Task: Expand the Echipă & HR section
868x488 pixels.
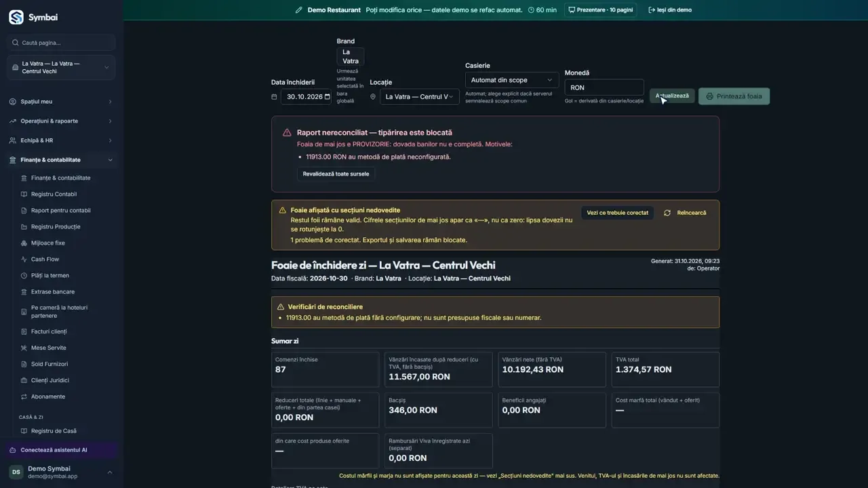Action: (61, 141)
